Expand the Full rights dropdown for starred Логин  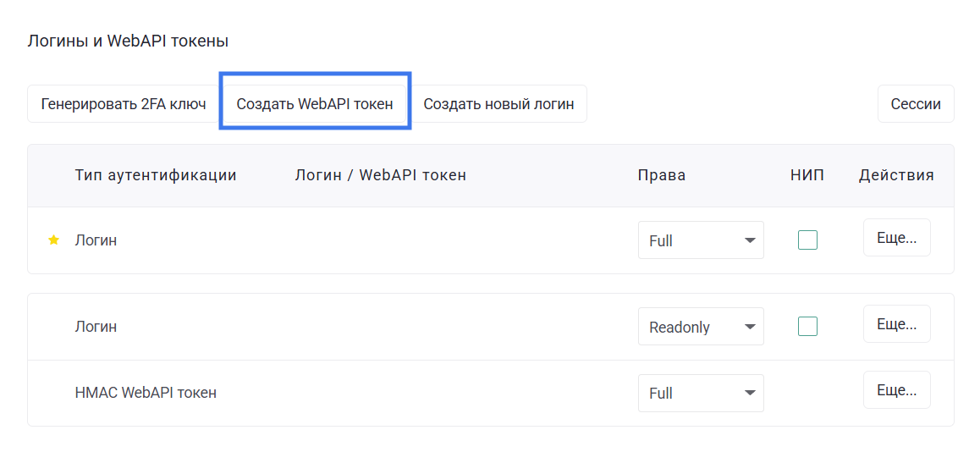point(701,240)
